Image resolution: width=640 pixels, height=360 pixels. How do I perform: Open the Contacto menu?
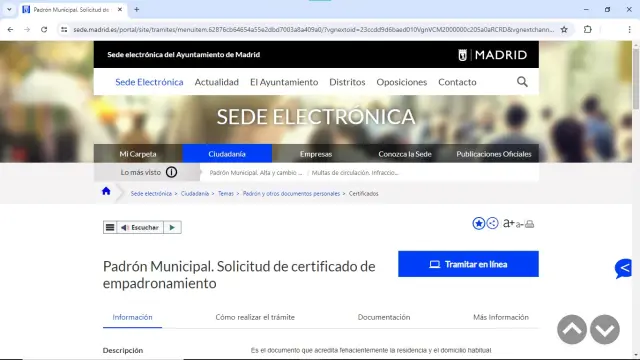click(457, 82)
